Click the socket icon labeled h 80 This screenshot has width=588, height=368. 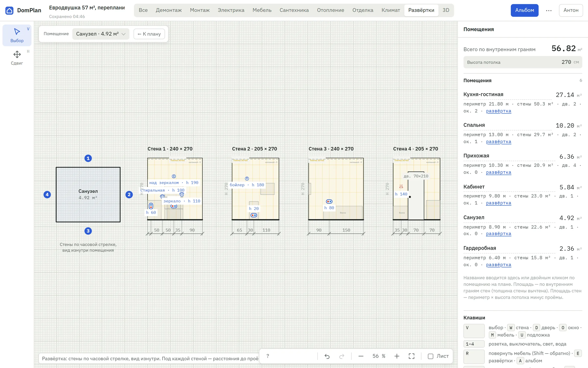329,201
